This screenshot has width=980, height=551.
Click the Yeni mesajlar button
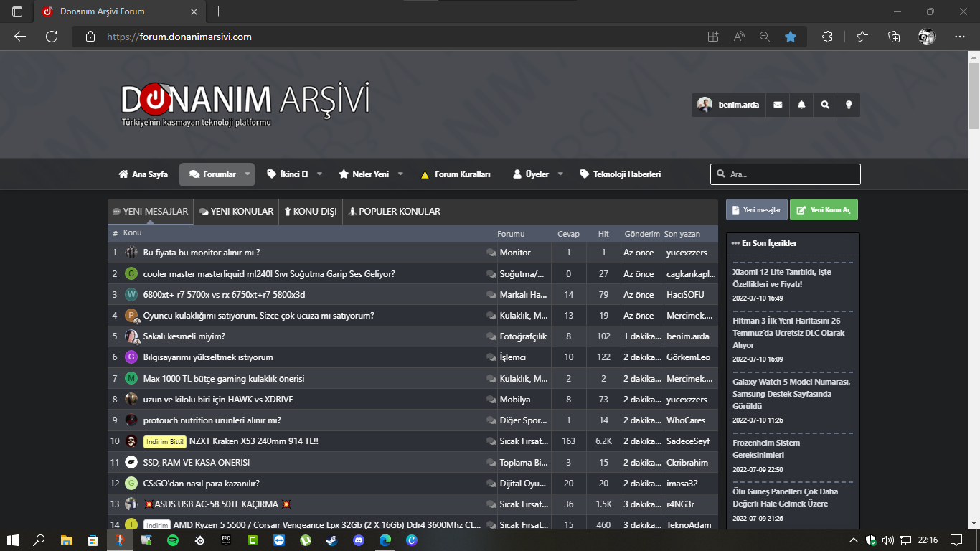coord(757,209)
